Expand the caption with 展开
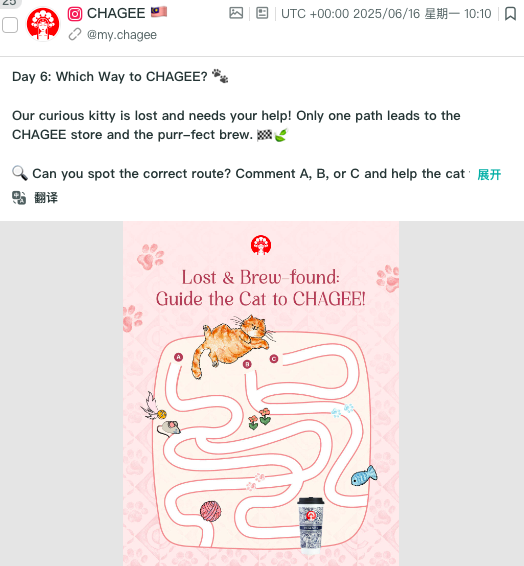This screenshot has height=566, width=524. coord(489,174)
